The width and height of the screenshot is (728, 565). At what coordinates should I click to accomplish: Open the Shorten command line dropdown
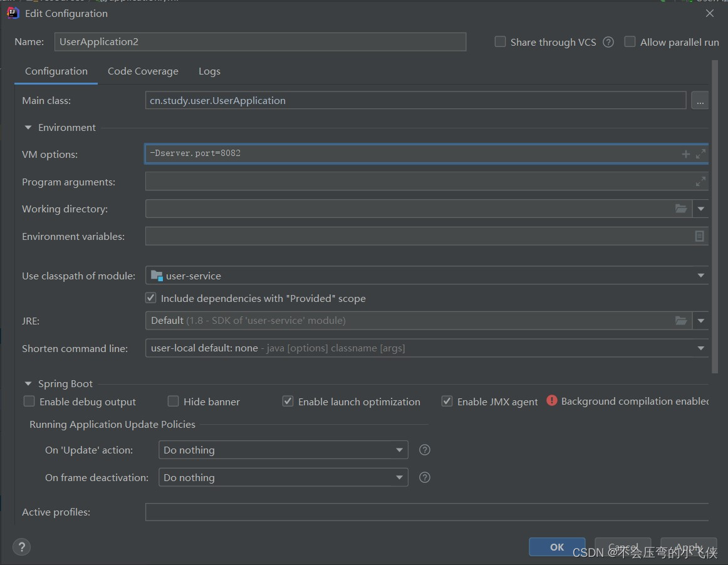[x=700, y=348]
